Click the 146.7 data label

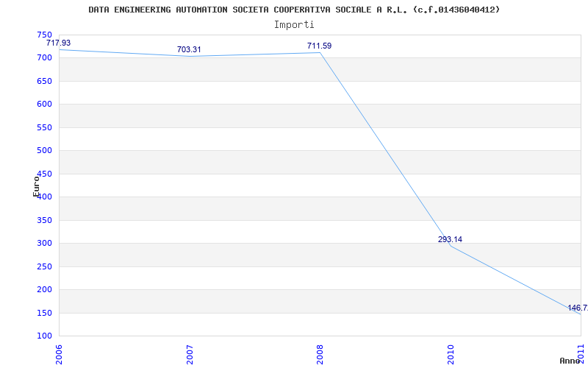[x=578, y=308]
